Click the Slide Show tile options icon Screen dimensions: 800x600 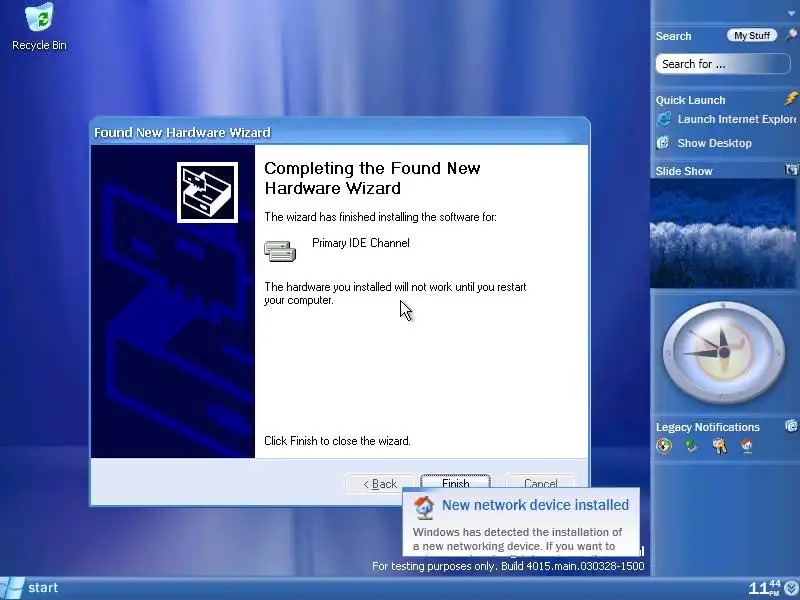pos(791,169)
